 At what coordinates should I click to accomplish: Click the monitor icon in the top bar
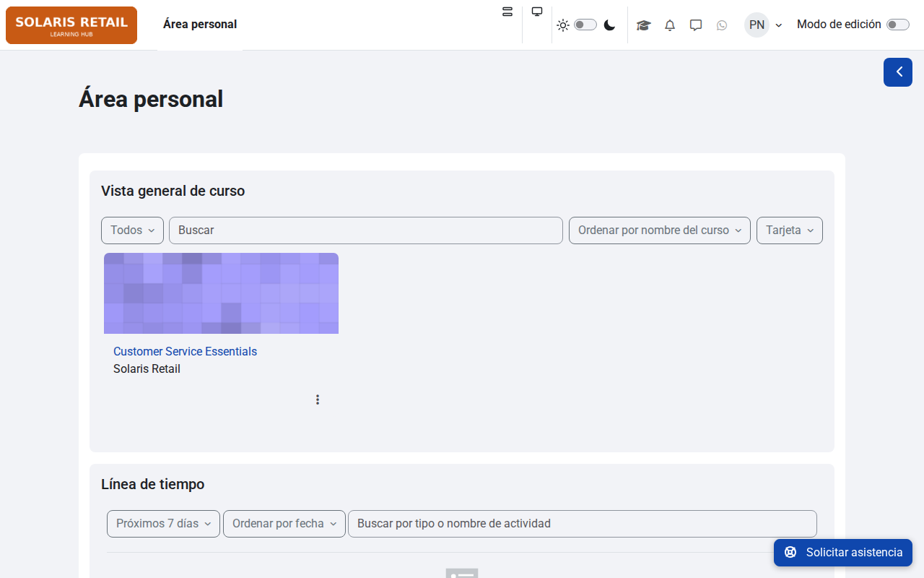537,12
